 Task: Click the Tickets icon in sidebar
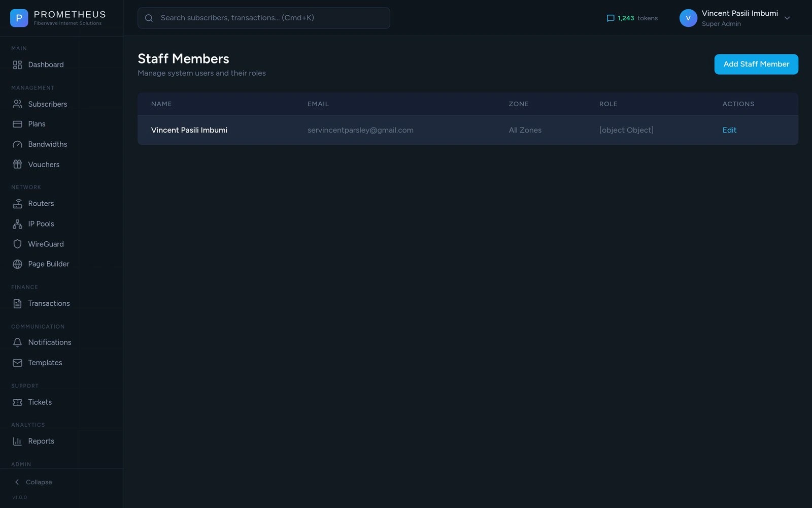17,402
